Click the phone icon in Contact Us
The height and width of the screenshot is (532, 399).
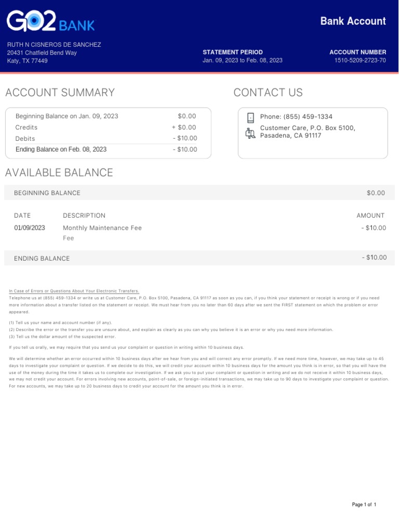(250, 117)
